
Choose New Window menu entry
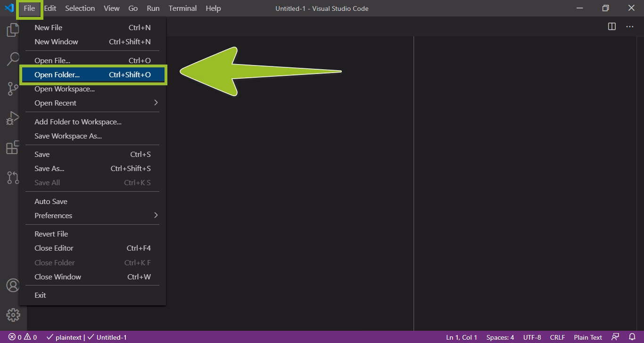[92, 41]
